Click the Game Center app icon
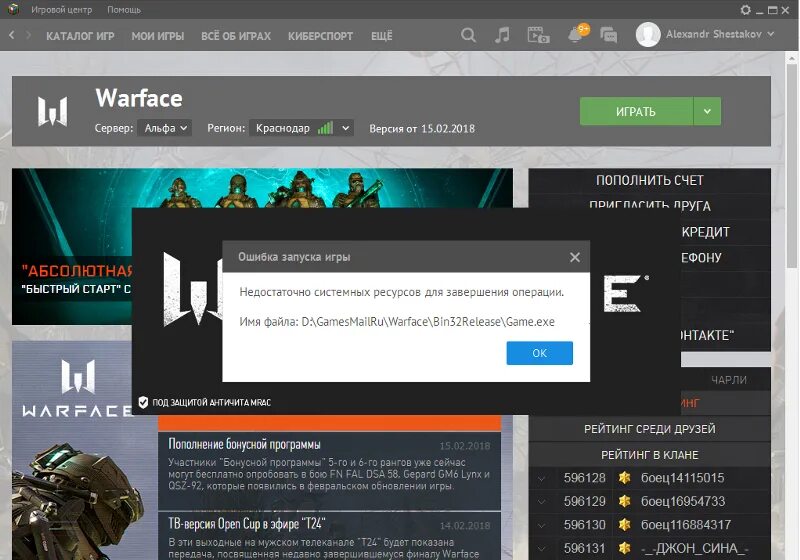Image resolution: width=800 pixels, height=560 pixels. coord(13,9)
